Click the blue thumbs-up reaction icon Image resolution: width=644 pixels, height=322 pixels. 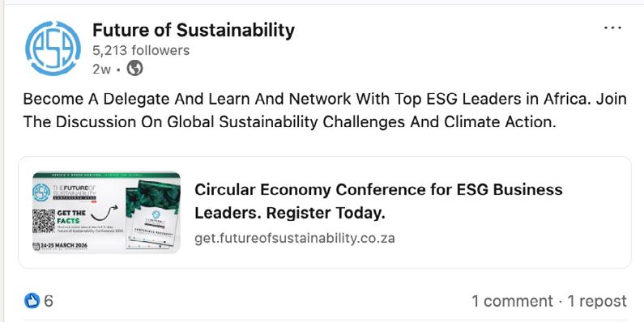(x=32, y=301)
